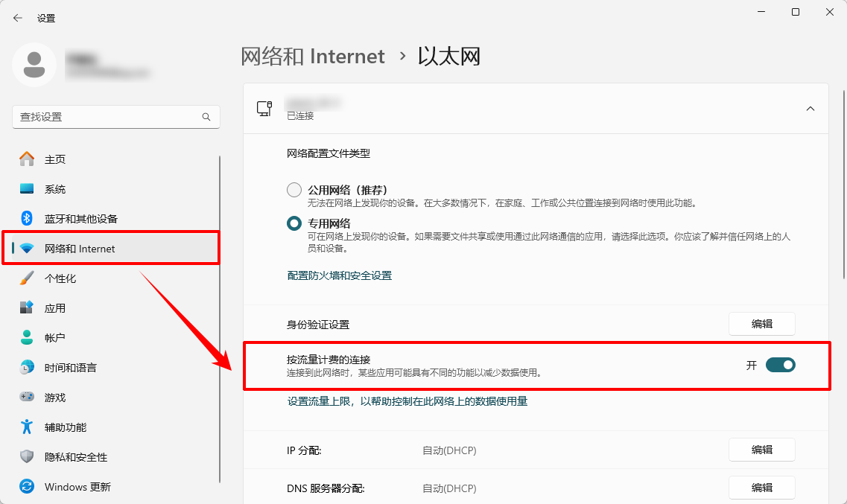
Task: Click 编辑 button for IP 分配
Action: coord(761,450)
